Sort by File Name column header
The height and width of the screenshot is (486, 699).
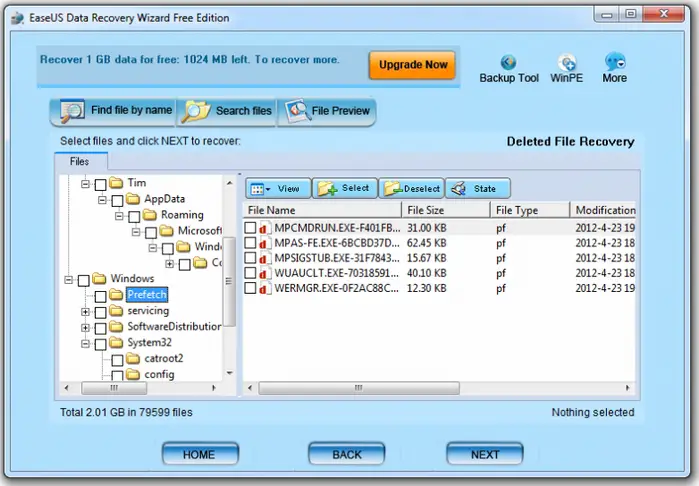coord(322,210)
